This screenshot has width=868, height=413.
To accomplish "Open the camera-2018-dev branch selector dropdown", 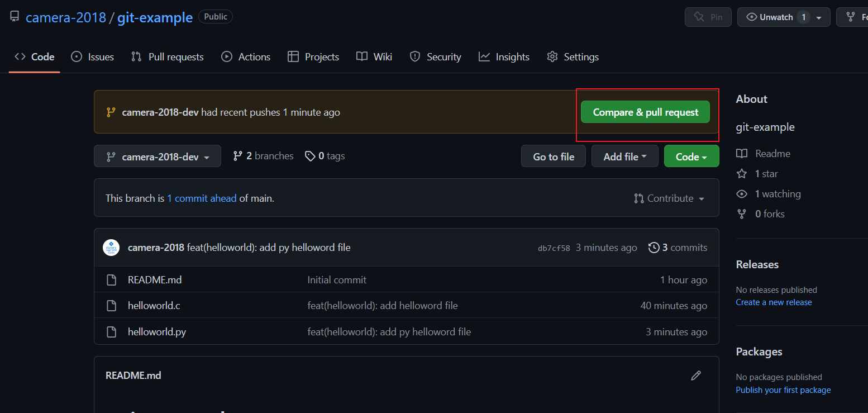I will (x=158, y=156).
